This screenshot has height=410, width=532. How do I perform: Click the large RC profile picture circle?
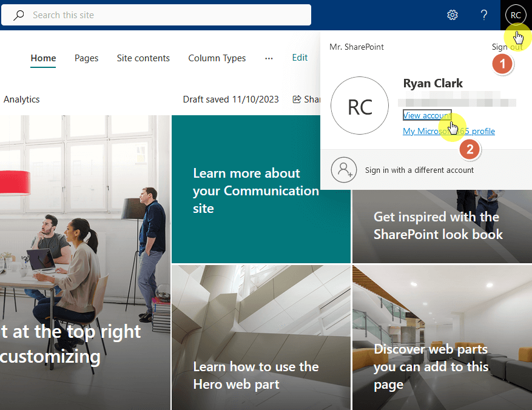click(x=360, y=106)
